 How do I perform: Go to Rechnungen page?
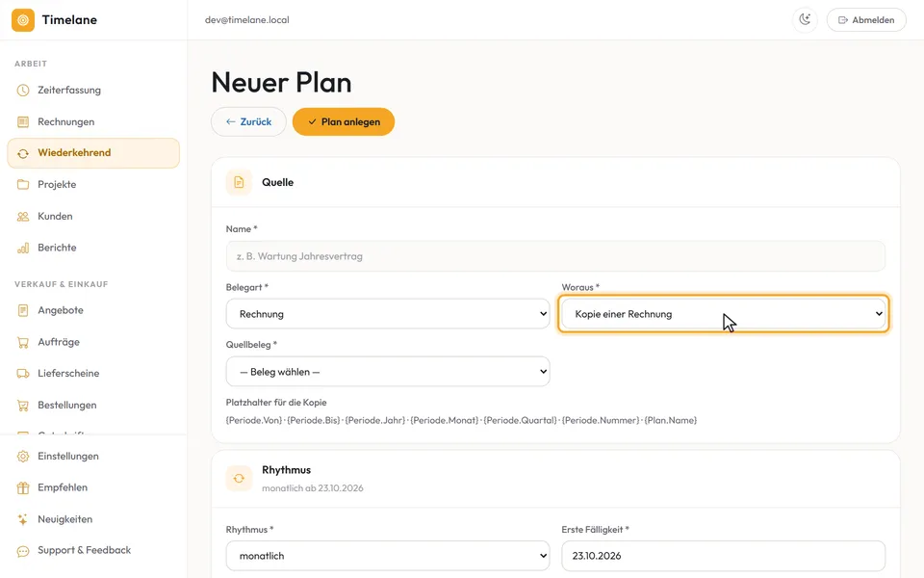coord(93,121)
